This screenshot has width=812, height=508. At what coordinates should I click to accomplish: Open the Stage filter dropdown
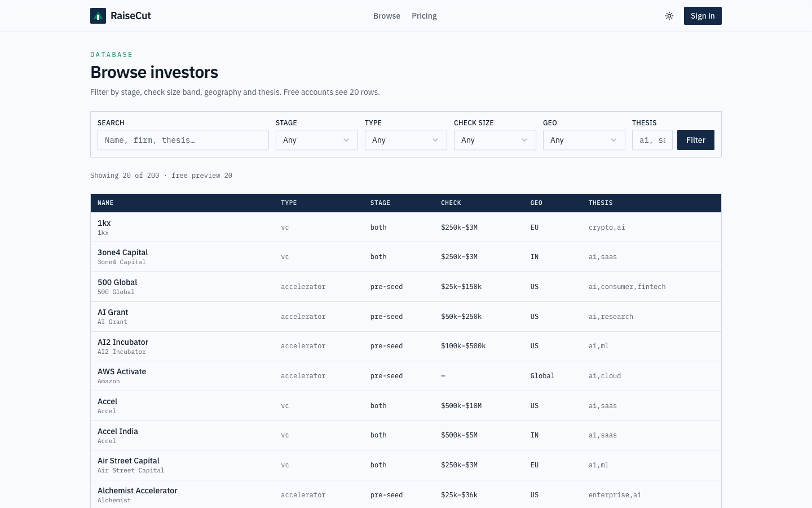click(317, 140)
